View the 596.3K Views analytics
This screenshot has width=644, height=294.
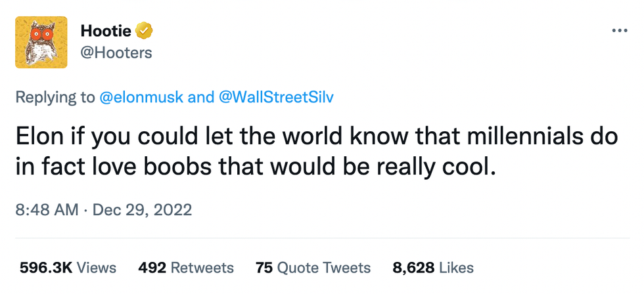68,268
